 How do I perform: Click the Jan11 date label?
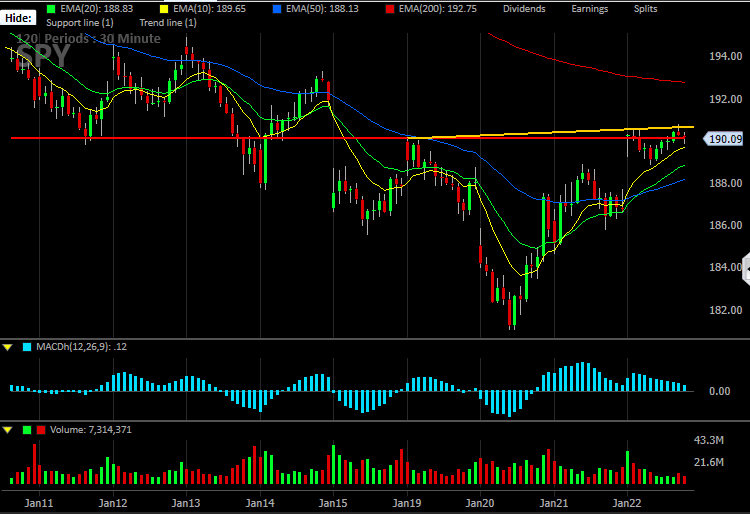click(x=39, y=503)
